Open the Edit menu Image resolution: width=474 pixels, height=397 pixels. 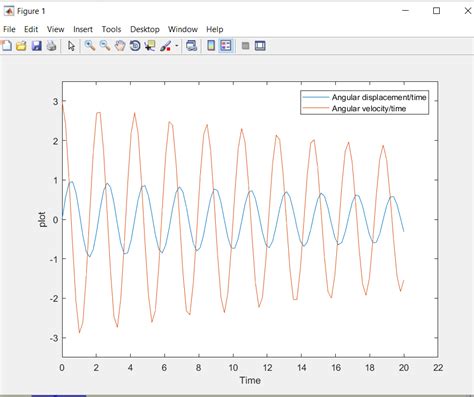(x=31, y=29)
